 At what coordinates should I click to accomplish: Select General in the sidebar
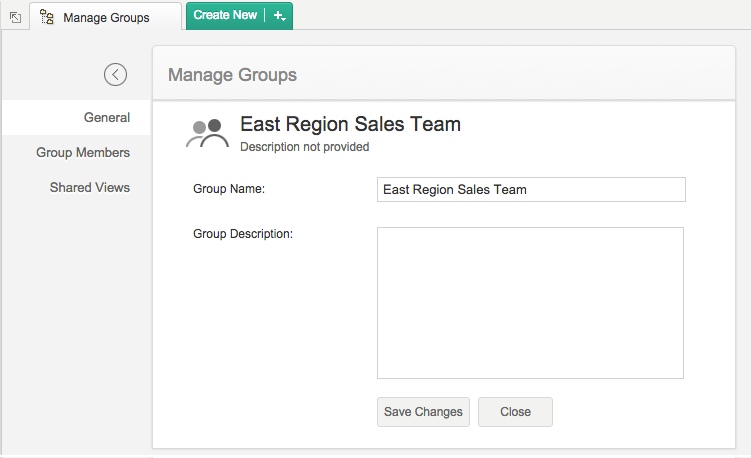click(107, 117)
